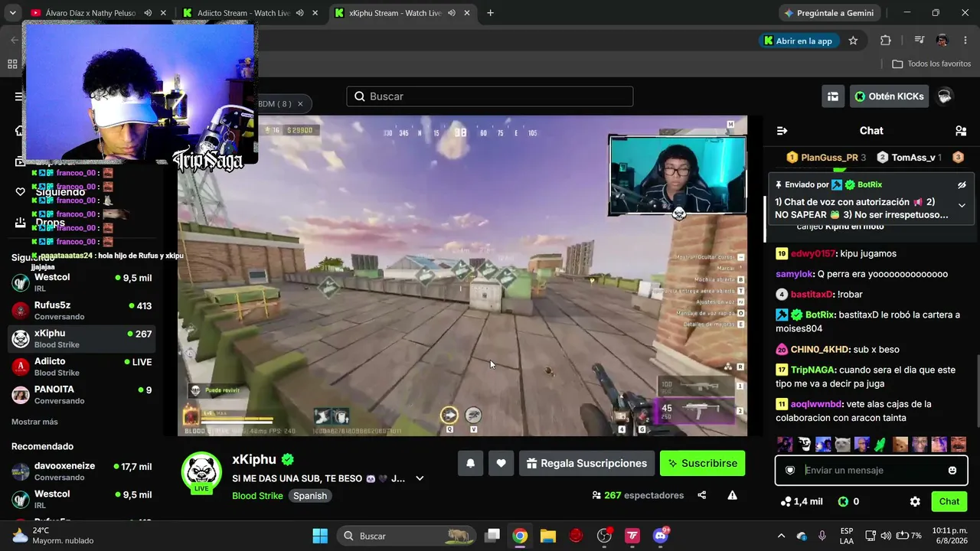
Task: Open the Blood Strike category link
Action: tap(257, 496)
